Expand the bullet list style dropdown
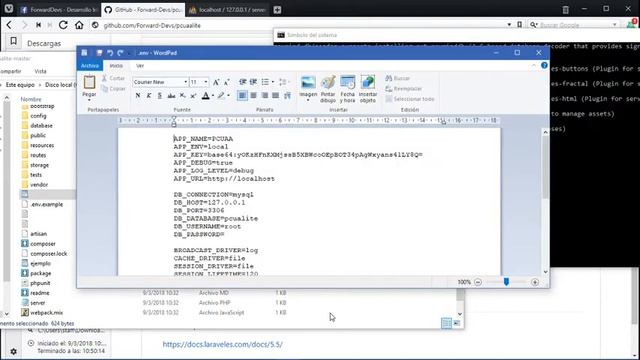Image resolution: width=640 pixels, height=360 pixels. click(273, 82)
